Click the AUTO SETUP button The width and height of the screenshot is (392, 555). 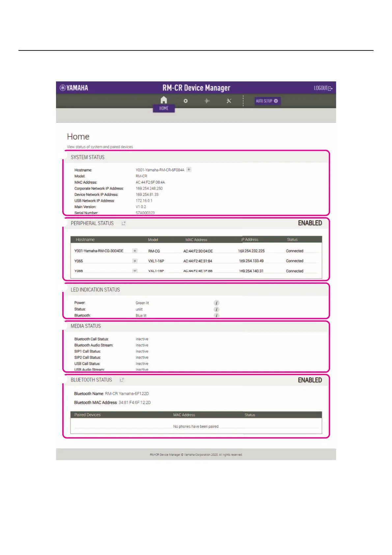click(267, 101)
